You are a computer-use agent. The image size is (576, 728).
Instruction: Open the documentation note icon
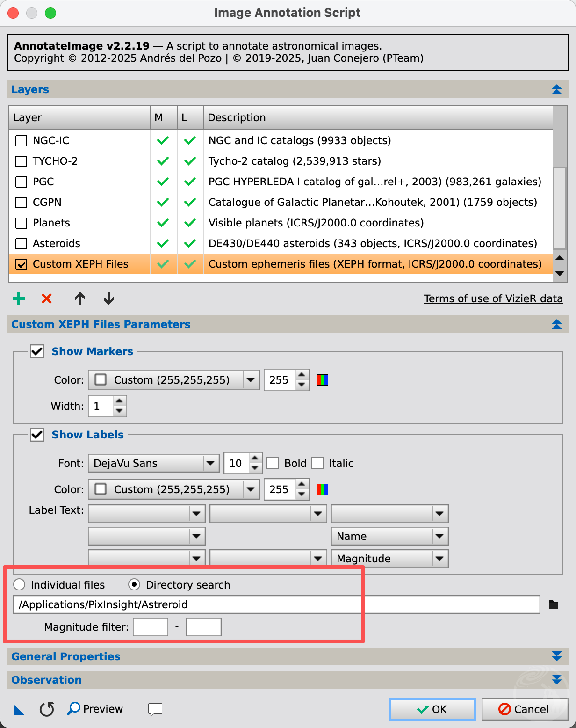(x=155, y=709)
